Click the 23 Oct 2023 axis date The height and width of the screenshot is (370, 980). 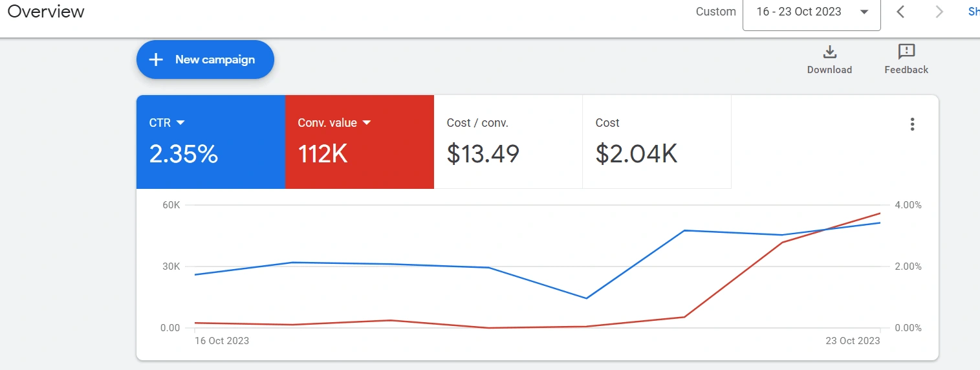[x=853, y=341]
